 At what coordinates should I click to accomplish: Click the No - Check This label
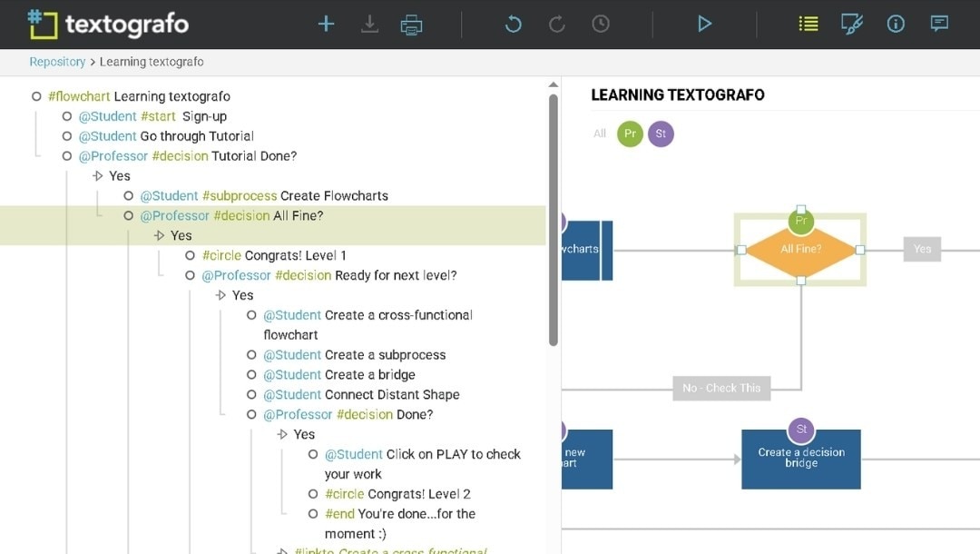[721, 388]
